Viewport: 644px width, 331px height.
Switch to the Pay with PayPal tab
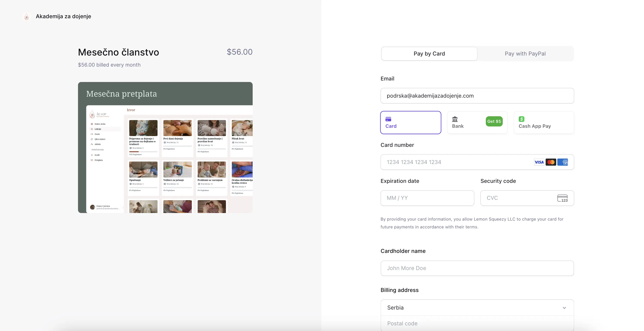(x=525, y=54)
